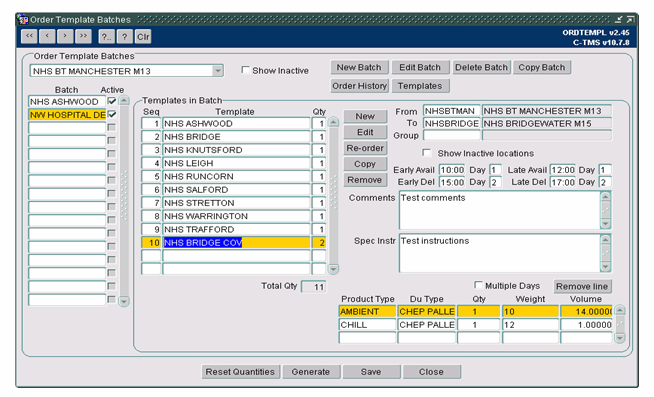Click the Templates list scrollbar track
654x397 pixels.
(x=333, y=195)
